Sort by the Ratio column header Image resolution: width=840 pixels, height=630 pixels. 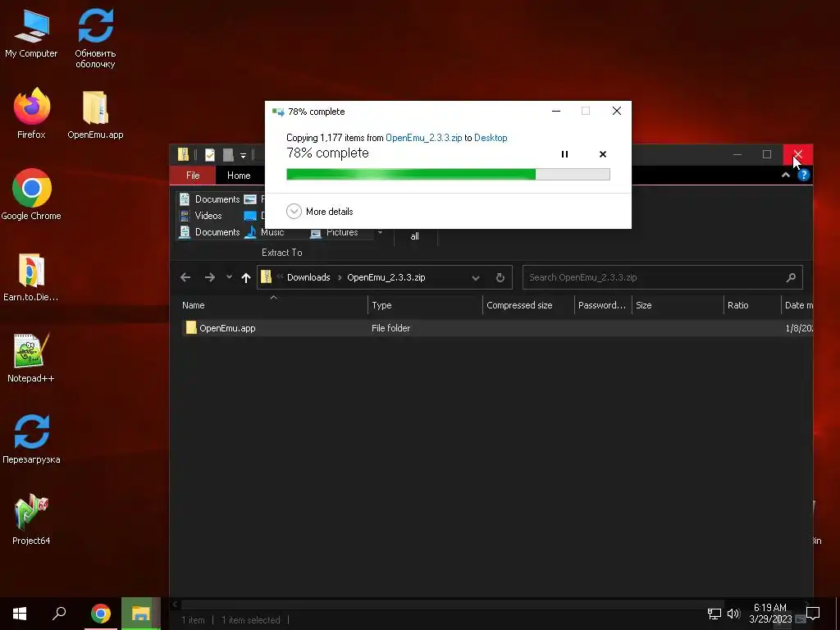[x=752, y=305]
